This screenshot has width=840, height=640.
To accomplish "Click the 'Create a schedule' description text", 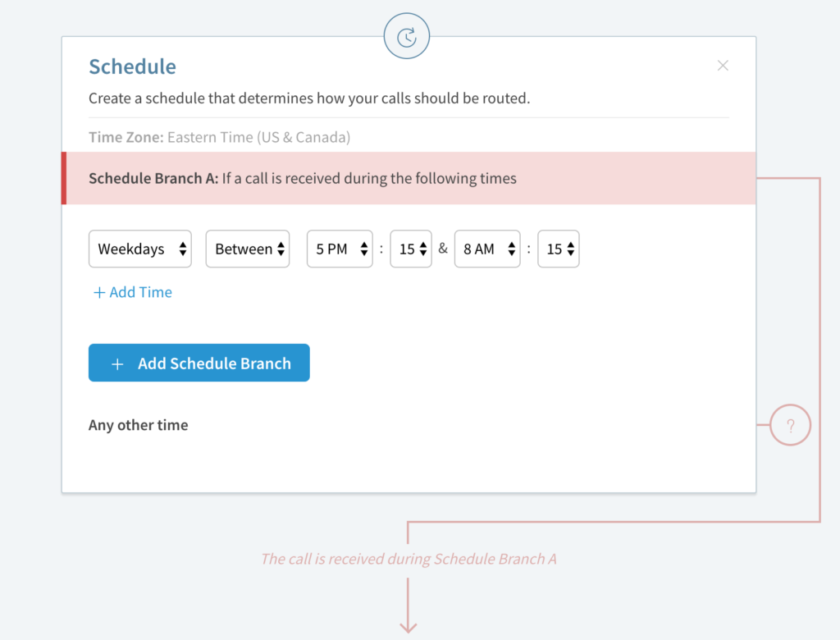I will coord(309,98).
